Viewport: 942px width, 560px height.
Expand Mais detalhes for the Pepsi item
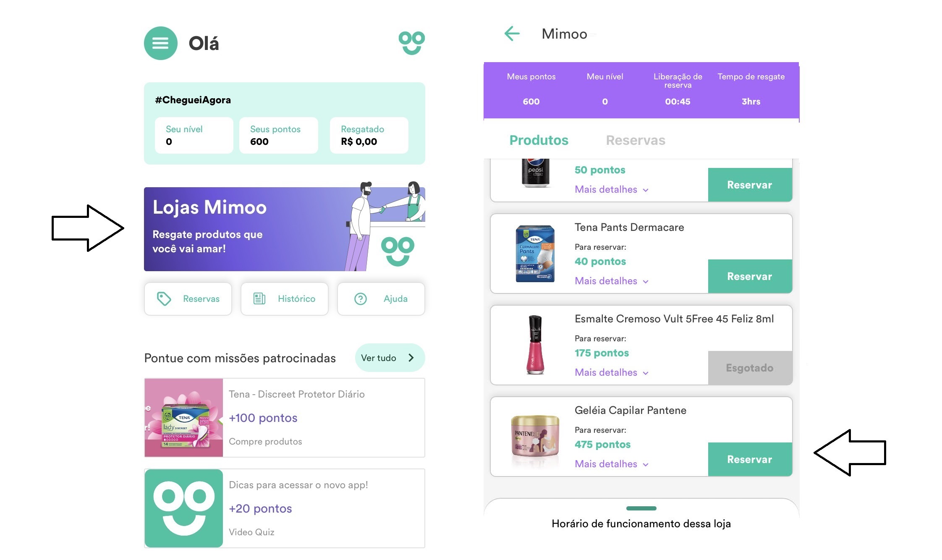click(612, 189)
